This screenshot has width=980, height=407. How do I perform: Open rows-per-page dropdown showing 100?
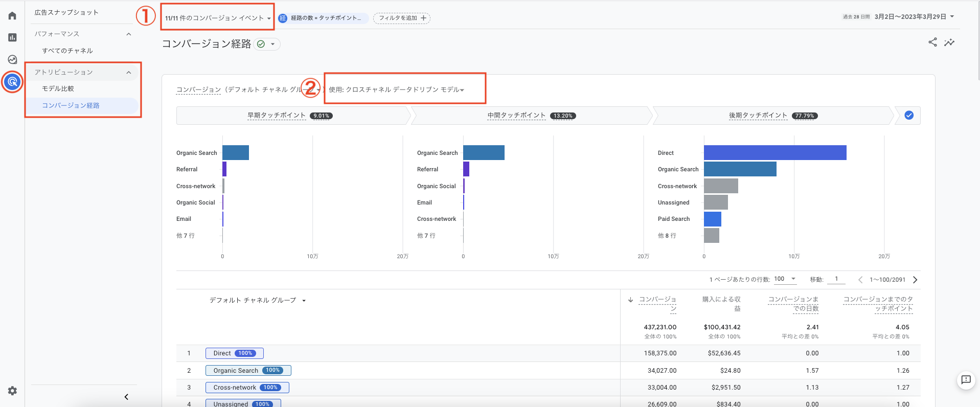point(785,279)
